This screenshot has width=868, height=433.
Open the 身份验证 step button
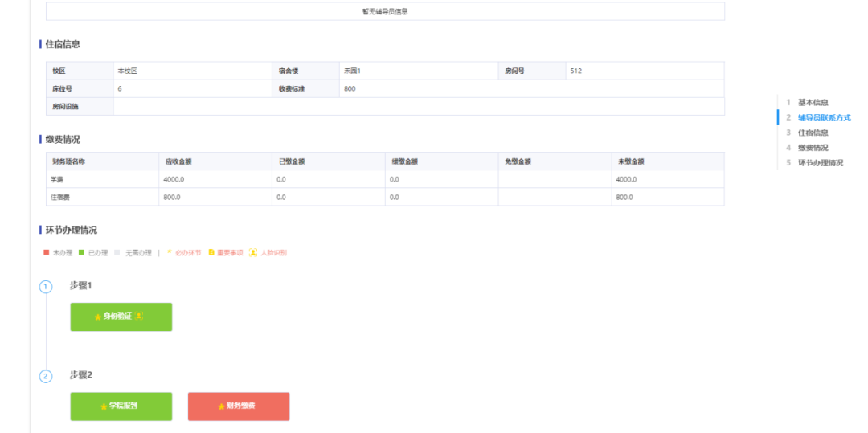point(121,317)
